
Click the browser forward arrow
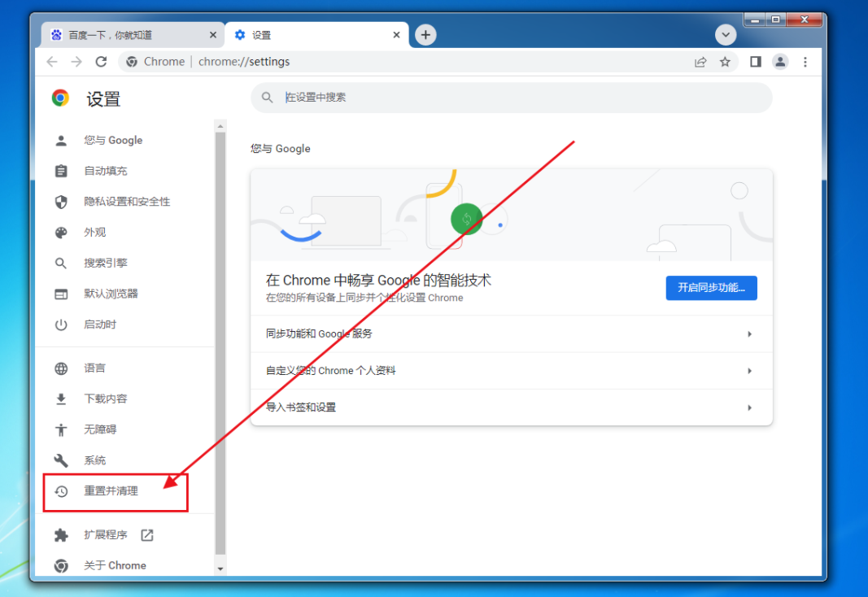76,62
